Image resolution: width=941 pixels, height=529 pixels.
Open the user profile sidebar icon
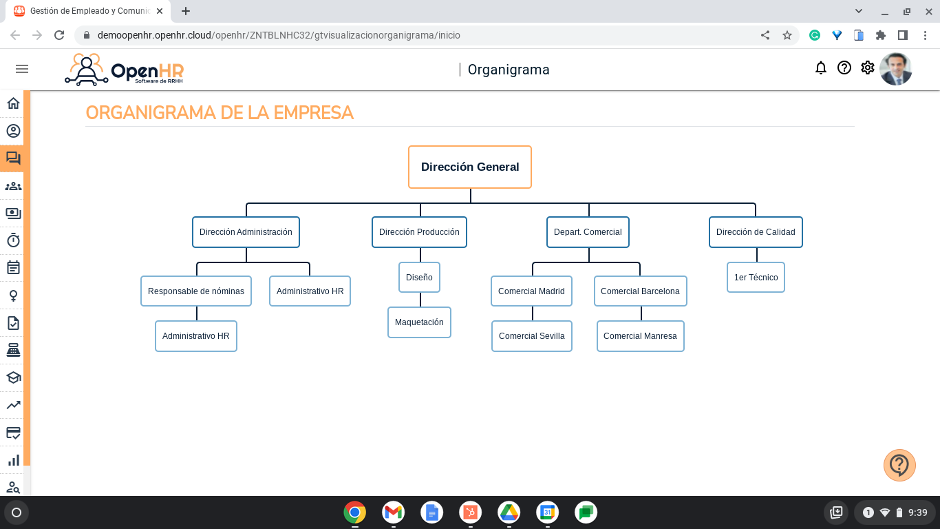pos(13,131)
